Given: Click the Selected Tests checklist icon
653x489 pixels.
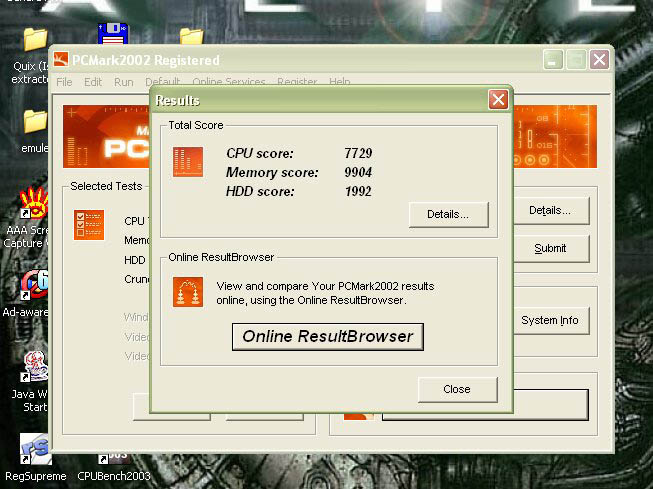Looking at the screenshot, I should coord(89,225).
